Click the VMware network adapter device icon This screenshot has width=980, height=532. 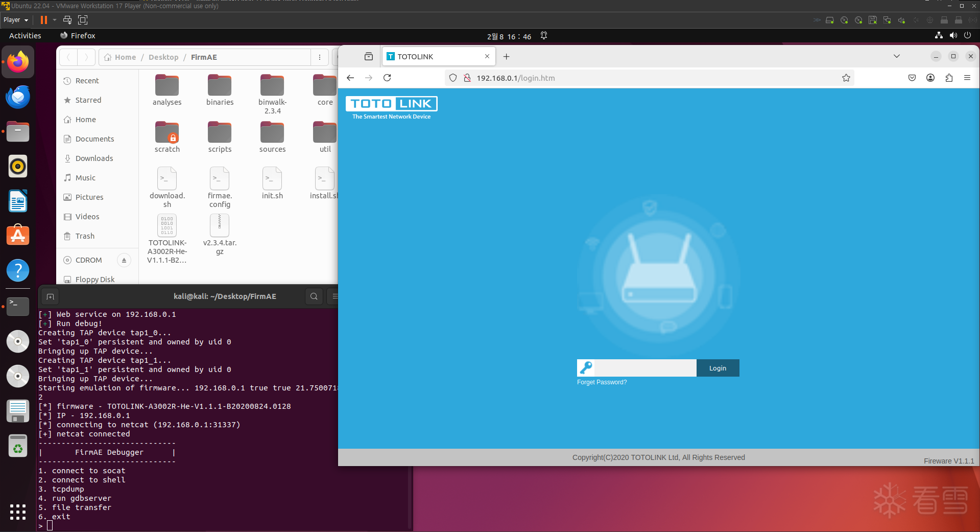887,20
